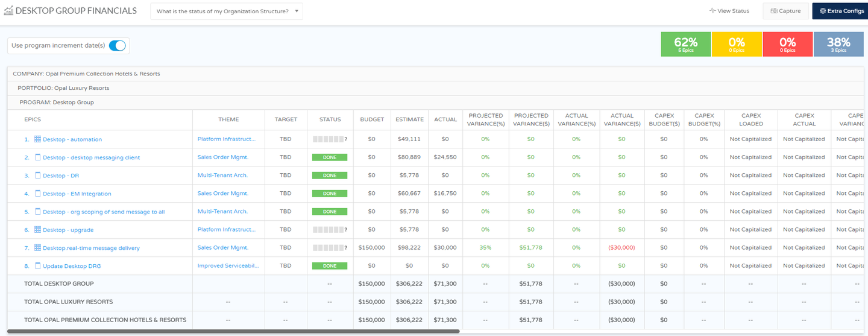The height and width of the screenshot is (336, 868).
Task: Open the Desktop - org scoping epic link
Action: 104,212
